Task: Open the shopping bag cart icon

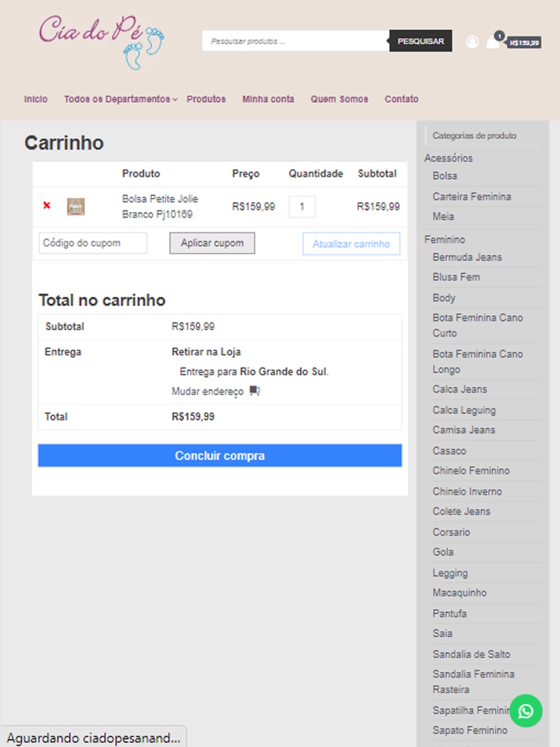Action: [x=493, y=42]
